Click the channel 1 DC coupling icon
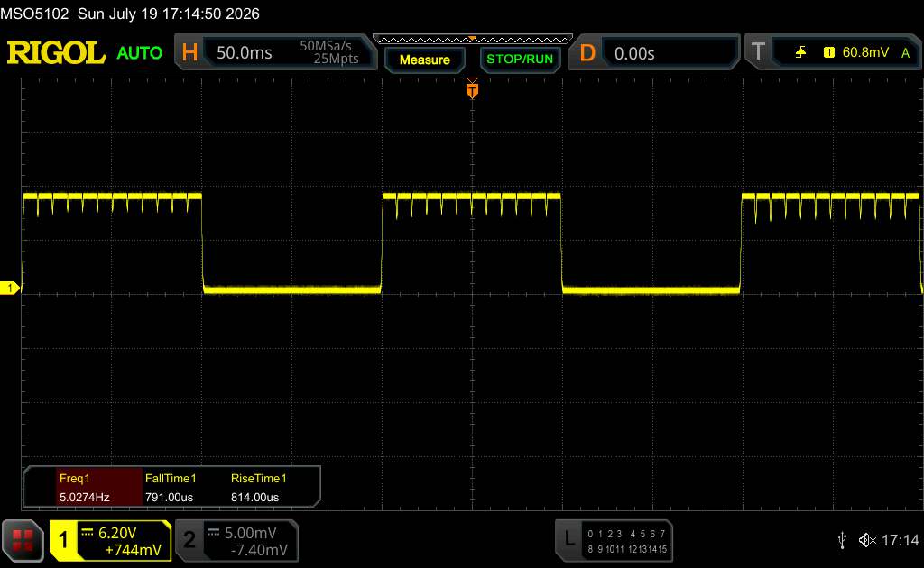 pos(88,532)
